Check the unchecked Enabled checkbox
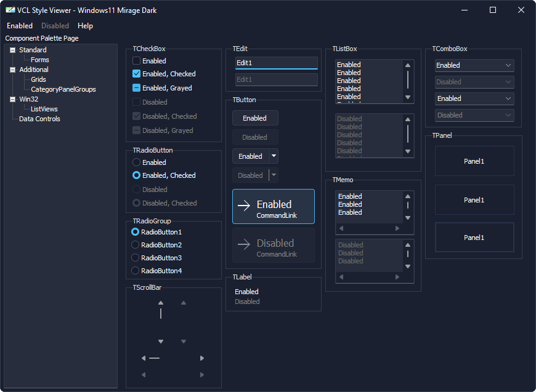 [136, 61]
